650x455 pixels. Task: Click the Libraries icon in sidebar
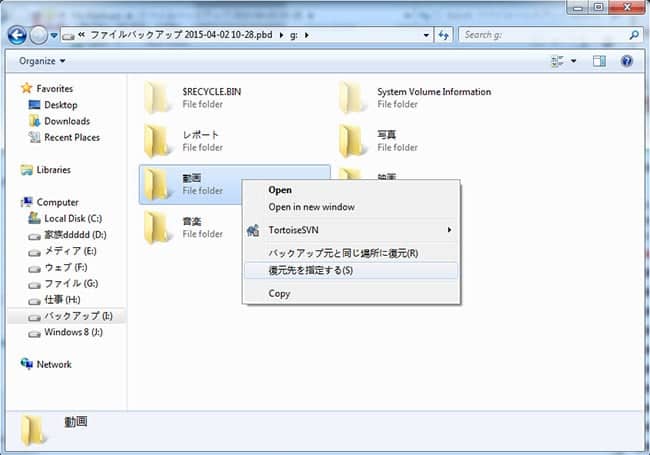coord(27,170)
